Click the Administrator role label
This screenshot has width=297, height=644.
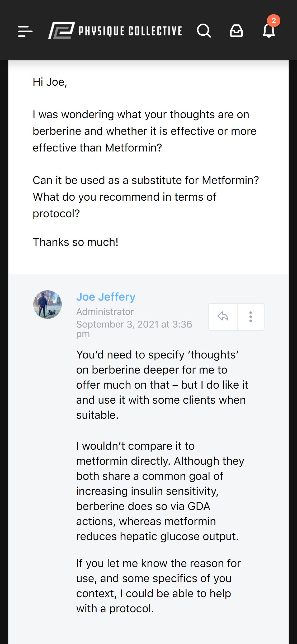point(105,312)
